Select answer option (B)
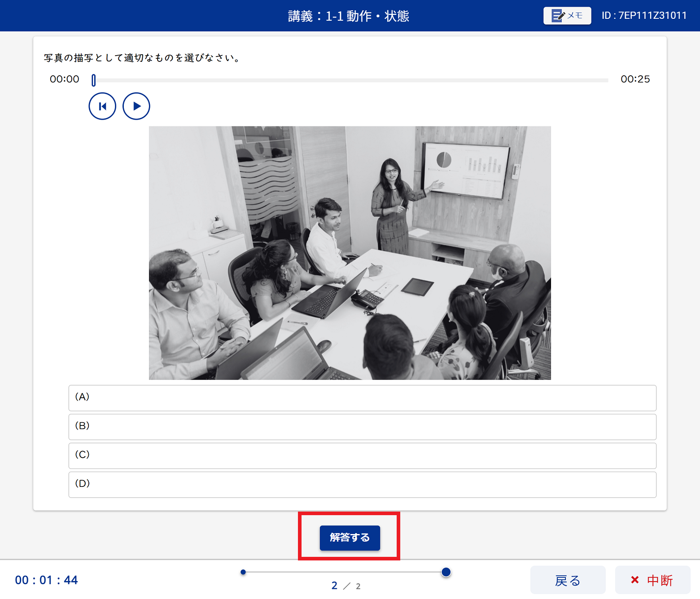 362,426
